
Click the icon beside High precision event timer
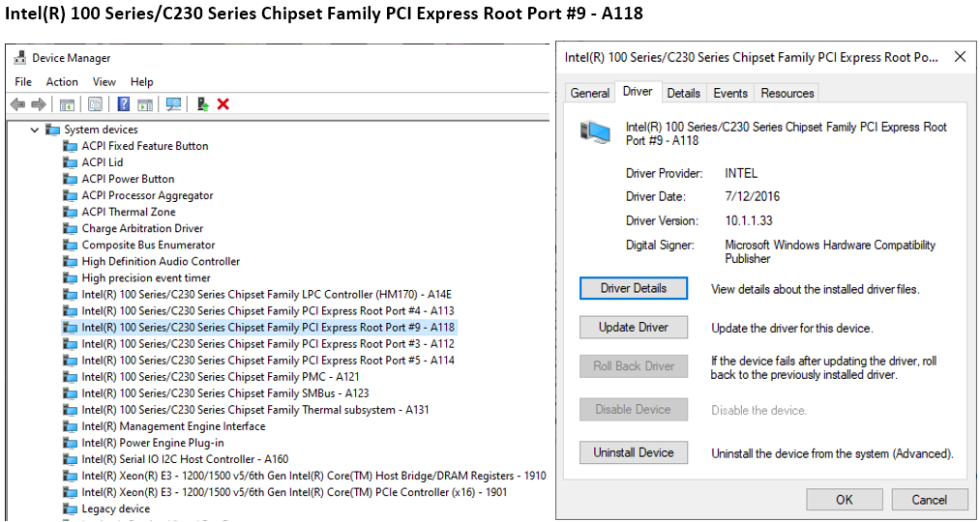[71, 278]
